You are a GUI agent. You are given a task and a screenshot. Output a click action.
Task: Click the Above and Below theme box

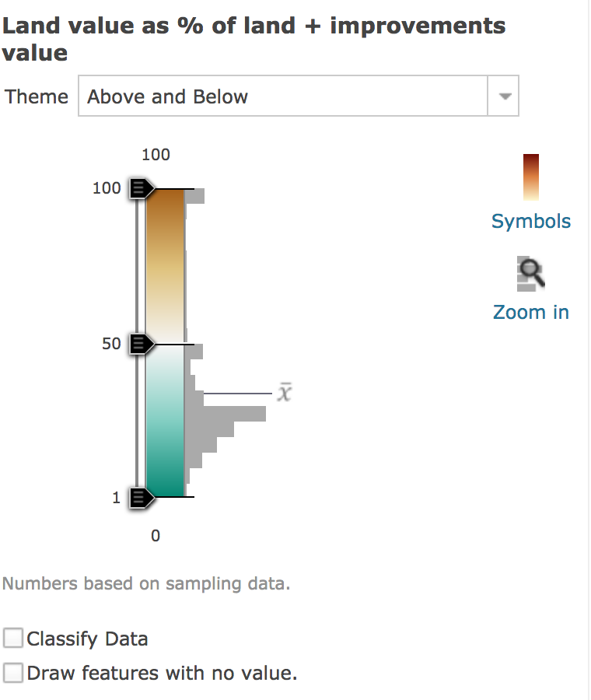[283, 96]
